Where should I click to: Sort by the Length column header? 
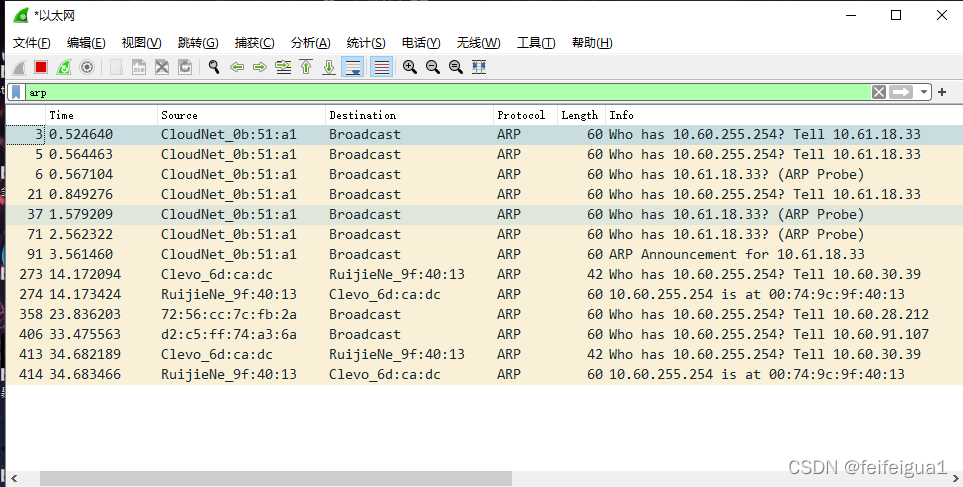tap(581, 115)
